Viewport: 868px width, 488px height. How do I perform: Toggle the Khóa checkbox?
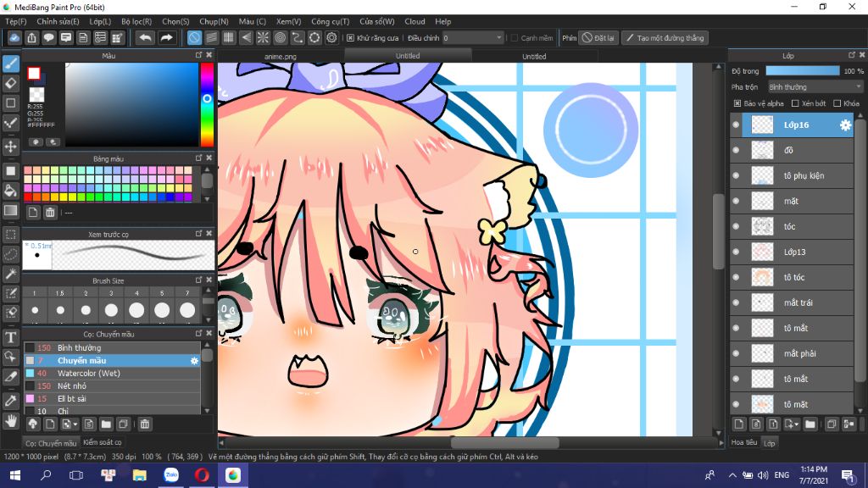click(837, 103)
